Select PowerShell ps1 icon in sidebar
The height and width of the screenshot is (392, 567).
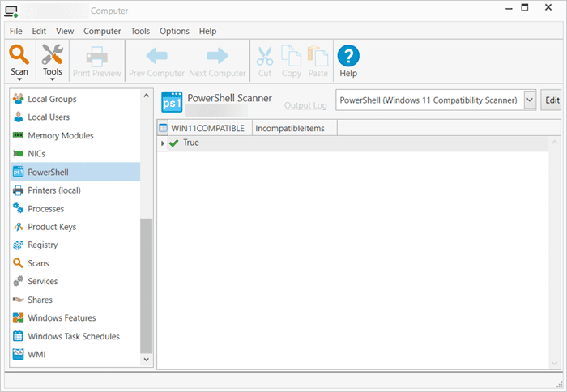[18, 172]
